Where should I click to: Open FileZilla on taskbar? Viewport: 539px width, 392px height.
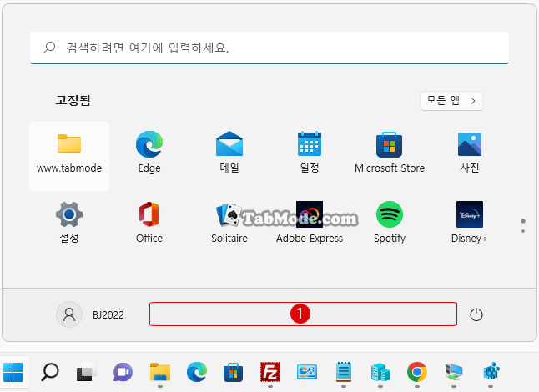pos(270,373)
